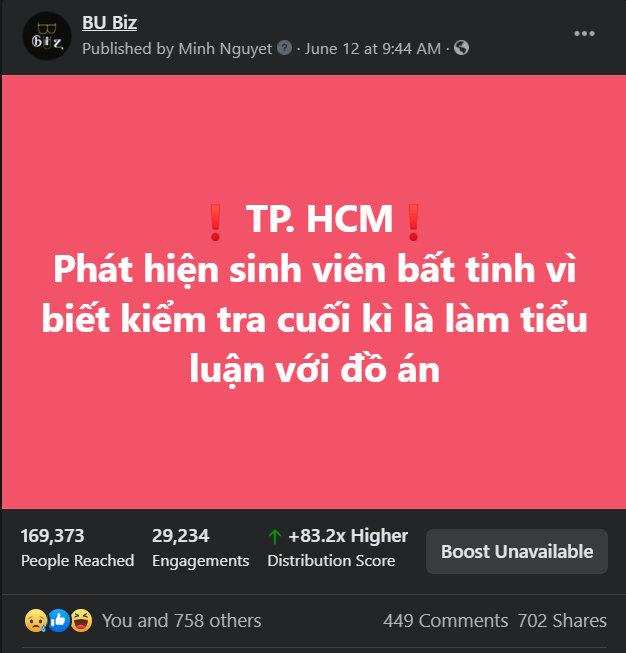Image resolution: width=626 pixels, height=653 pixels.
Task: Click the red exclamation mark before TP. HCM
Action: tap(215, 222)
